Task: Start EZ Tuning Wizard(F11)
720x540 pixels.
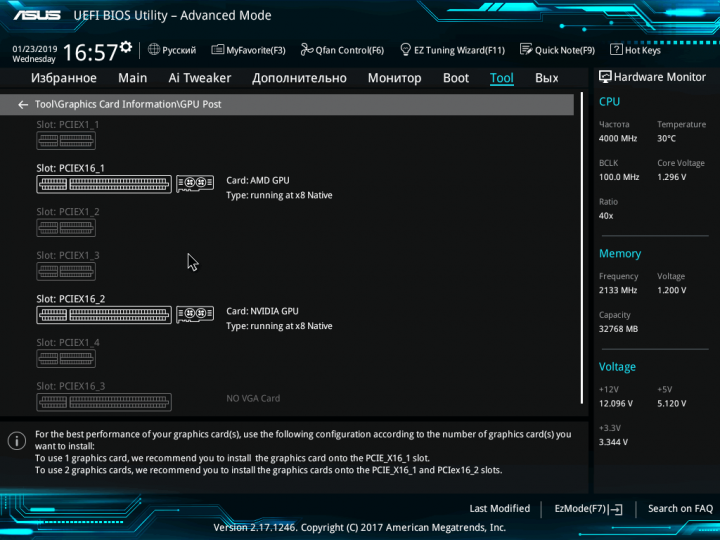Action: 459,50
